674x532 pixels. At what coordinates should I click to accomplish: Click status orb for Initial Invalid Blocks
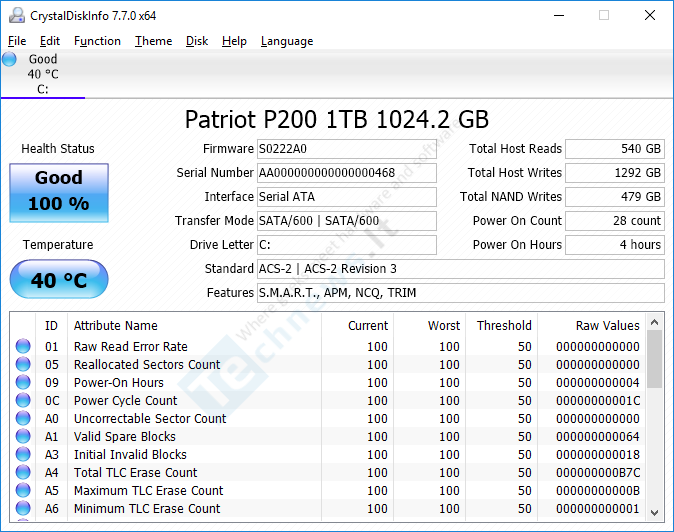coord(23,454)
